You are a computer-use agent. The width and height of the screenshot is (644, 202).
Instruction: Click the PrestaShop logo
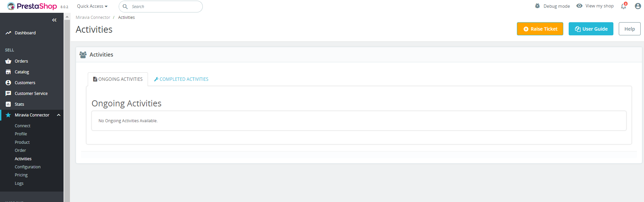pos(32,6)
